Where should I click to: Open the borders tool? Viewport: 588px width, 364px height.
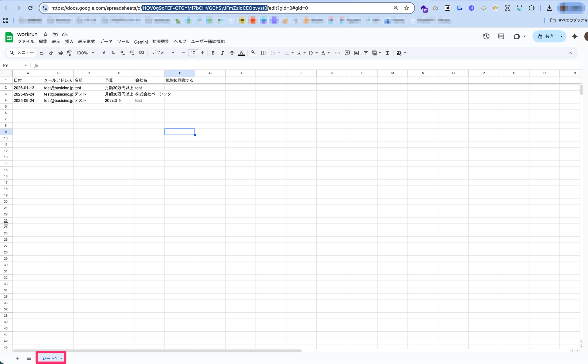point(263,53)
